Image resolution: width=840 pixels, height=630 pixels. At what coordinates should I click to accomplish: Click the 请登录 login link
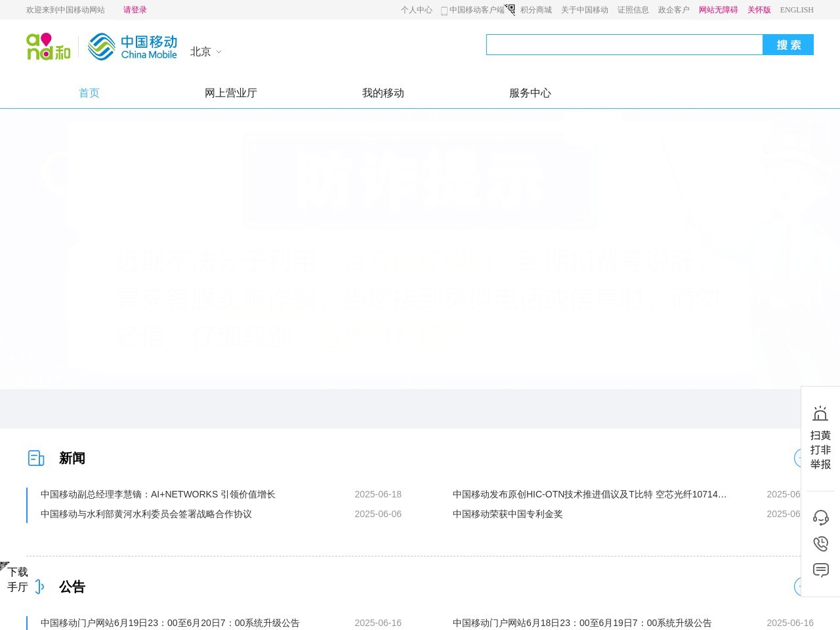pos(135,10)
